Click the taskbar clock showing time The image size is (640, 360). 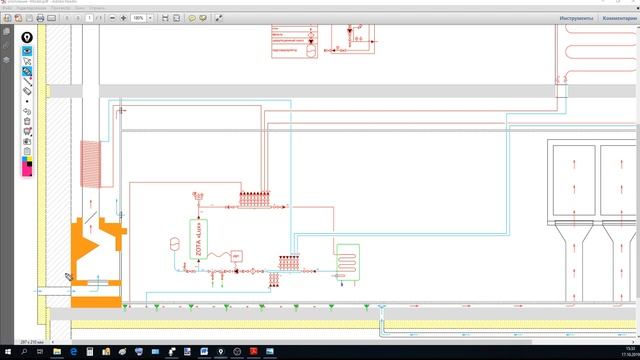tap(630, 351)
